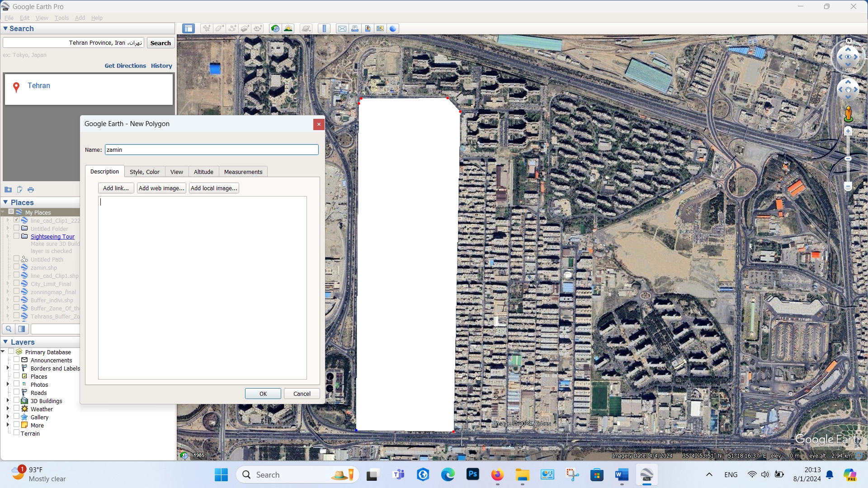Click the Search button next to the search field
Image resolution: width=868 pixels, height=488 pixels.
tap(160, 43)
